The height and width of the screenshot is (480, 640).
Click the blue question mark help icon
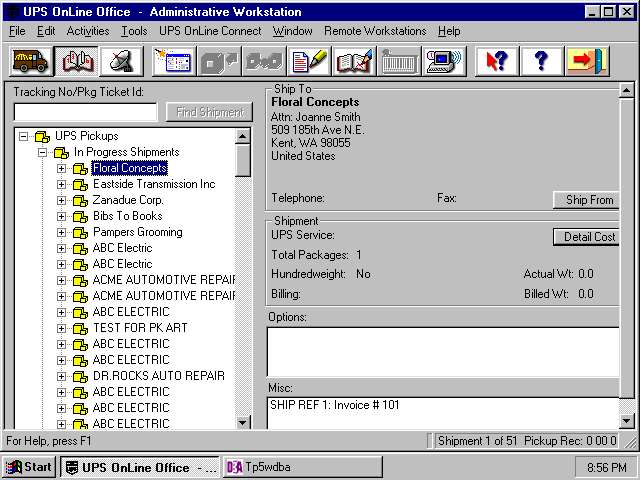tap(542, 62)
